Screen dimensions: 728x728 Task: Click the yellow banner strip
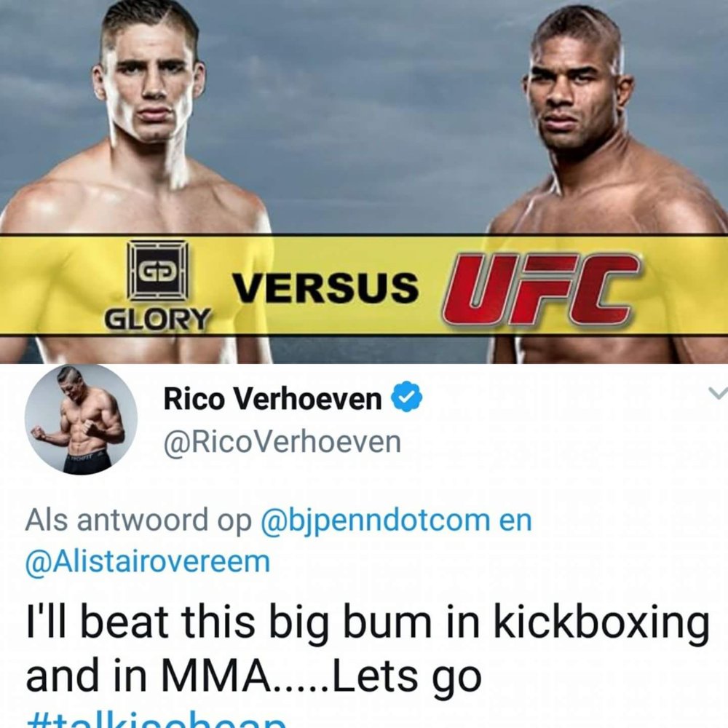pyautogui.click(x=364, y=284)
